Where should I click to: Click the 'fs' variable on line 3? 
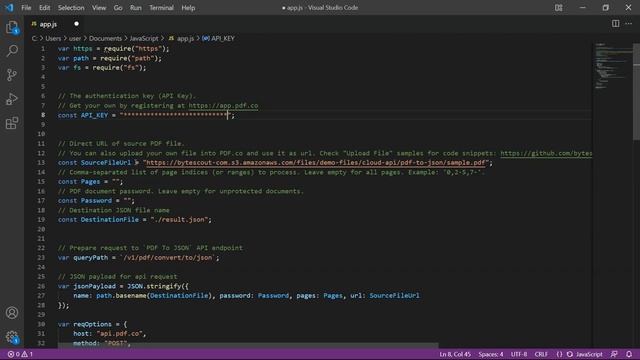pos(77,68)
